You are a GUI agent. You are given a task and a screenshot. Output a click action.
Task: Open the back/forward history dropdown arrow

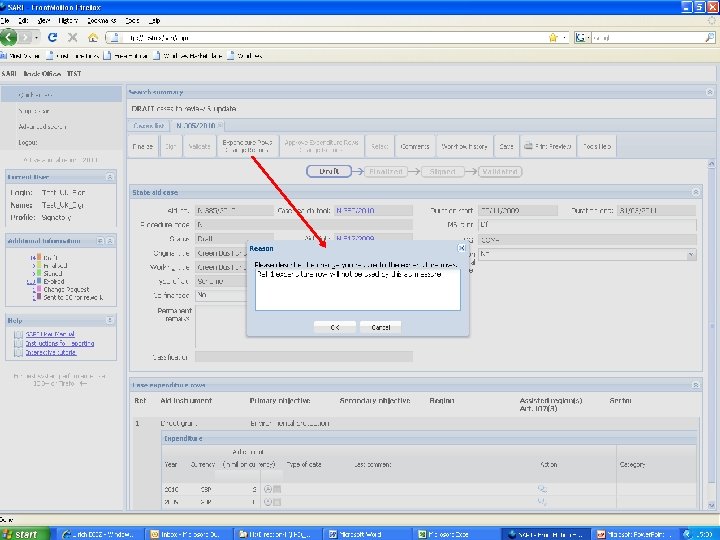point(36,38)
